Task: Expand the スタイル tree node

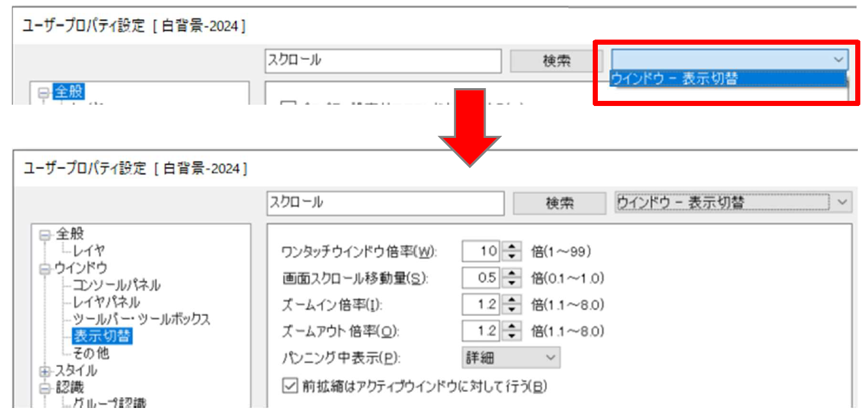Action: [x=44, y=371]
